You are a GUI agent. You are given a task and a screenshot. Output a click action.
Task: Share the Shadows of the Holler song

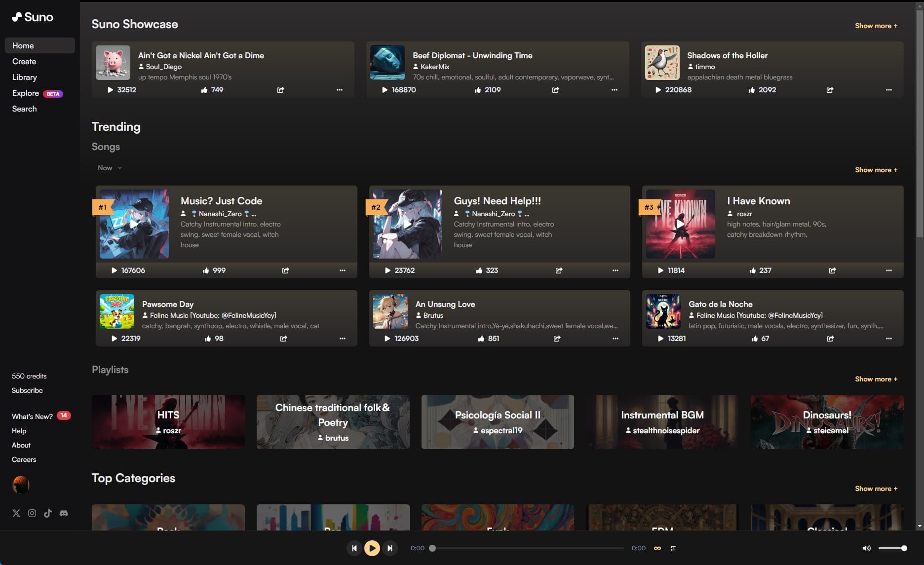(830, 90)
